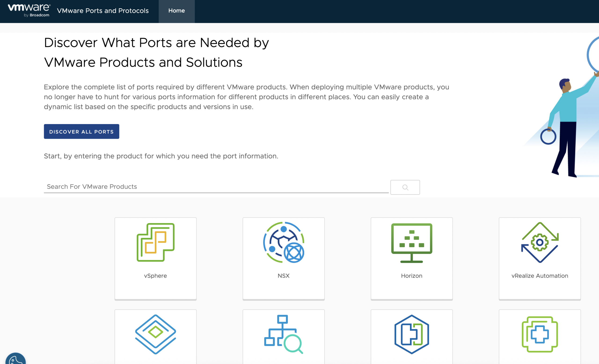Click the VMware Ports and Protocols title

point(102,11)
